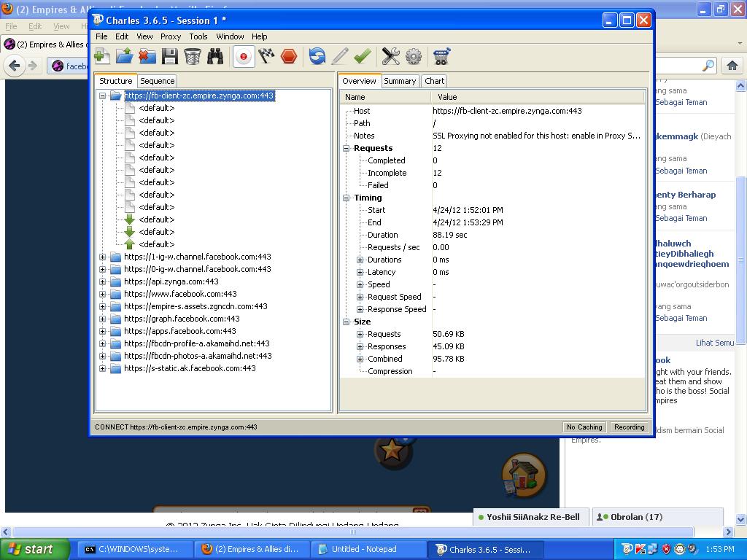Viewport: 747px width, 560px height.
Task: Open the Obrolan (17) chat tab
Action: click(657, 517)
